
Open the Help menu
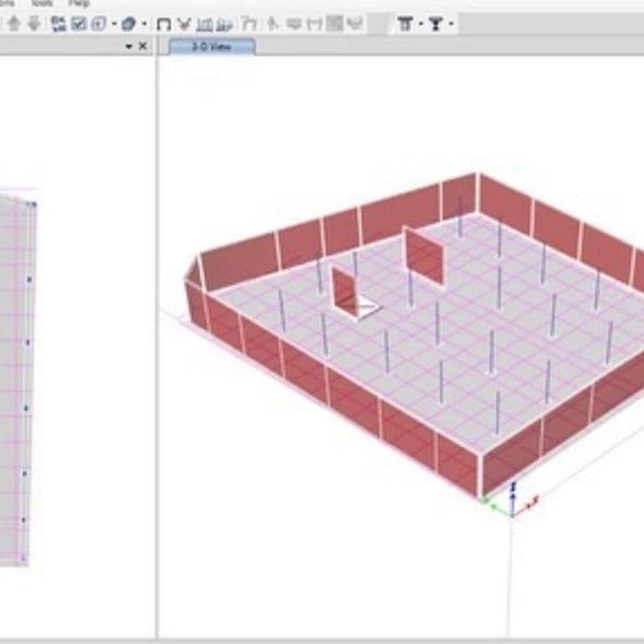(x=79, y=4)
